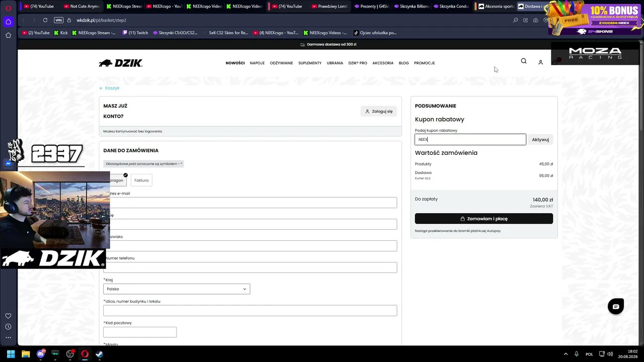Image resolution: width=644 pixels, height=362 pixels.
Task: Click the DZIK logo in site header
Action: tap(121, 63)
